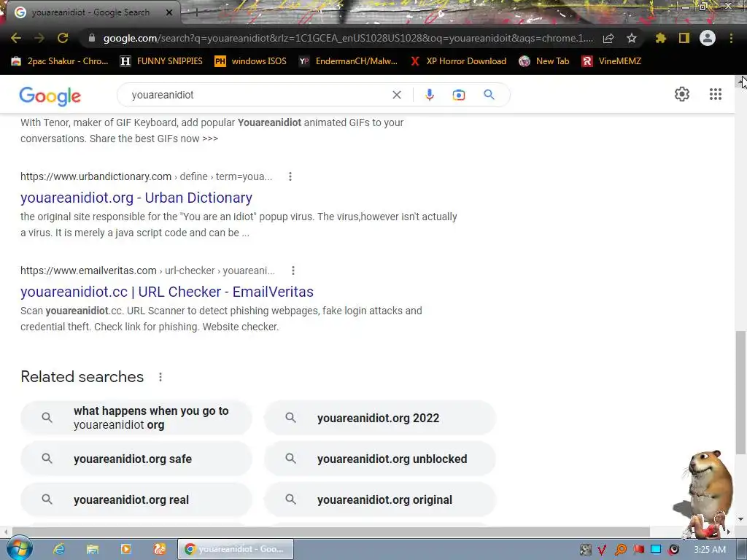The height and width of the screenshot is (560, 747).
Task: Open the options menu for the EmailVeritas result
Action: (293, 271)
